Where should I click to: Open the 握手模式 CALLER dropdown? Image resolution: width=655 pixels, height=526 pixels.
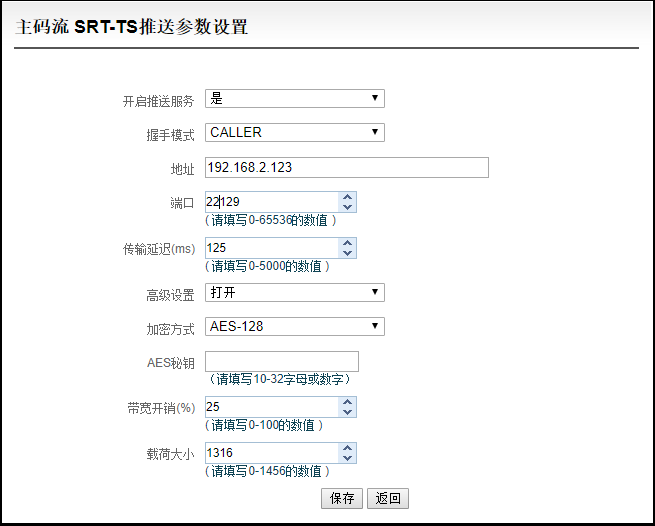tap(294, 132)
